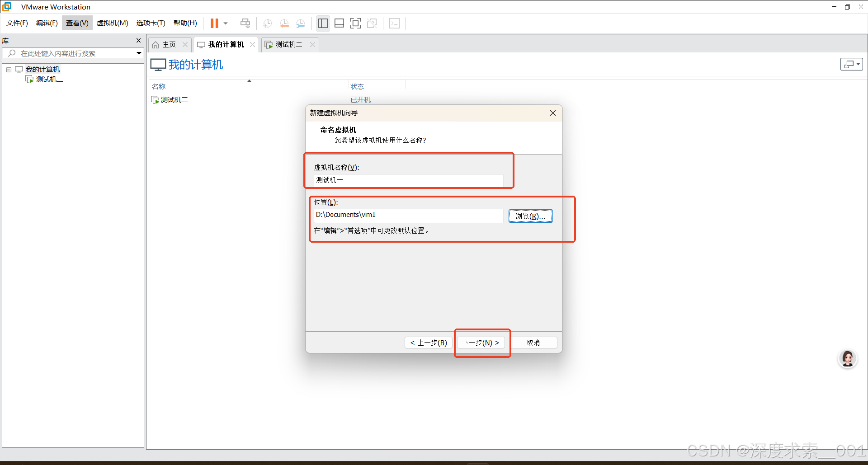Screen dimensions: 868x465
Task: Click the 位置 path input field
Action: click(x=408, y=215)
